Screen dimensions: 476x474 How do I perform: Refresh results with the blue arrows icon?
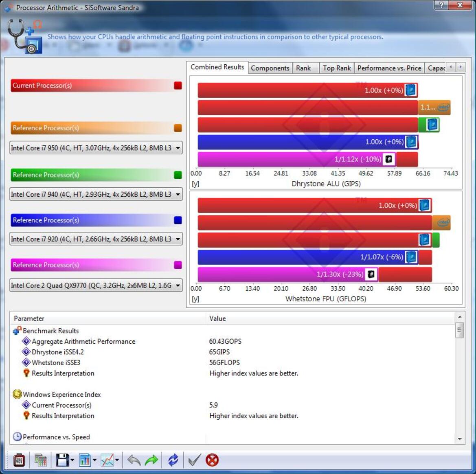(173, 460)
